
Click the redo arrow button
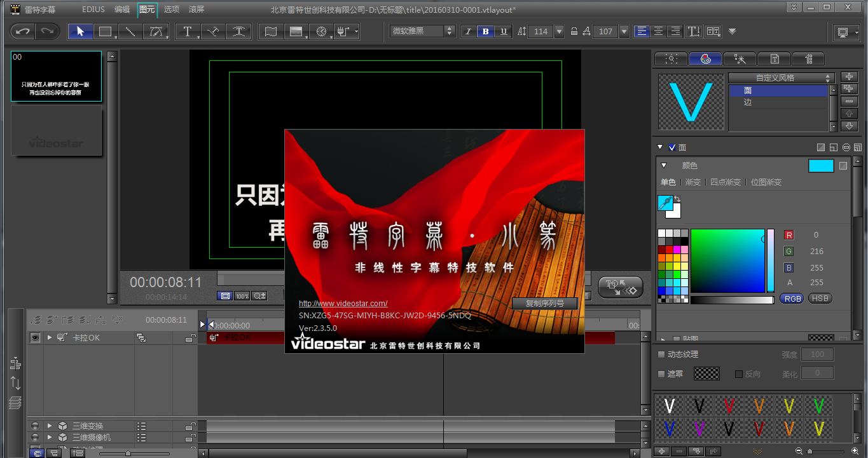coord(47,31)
